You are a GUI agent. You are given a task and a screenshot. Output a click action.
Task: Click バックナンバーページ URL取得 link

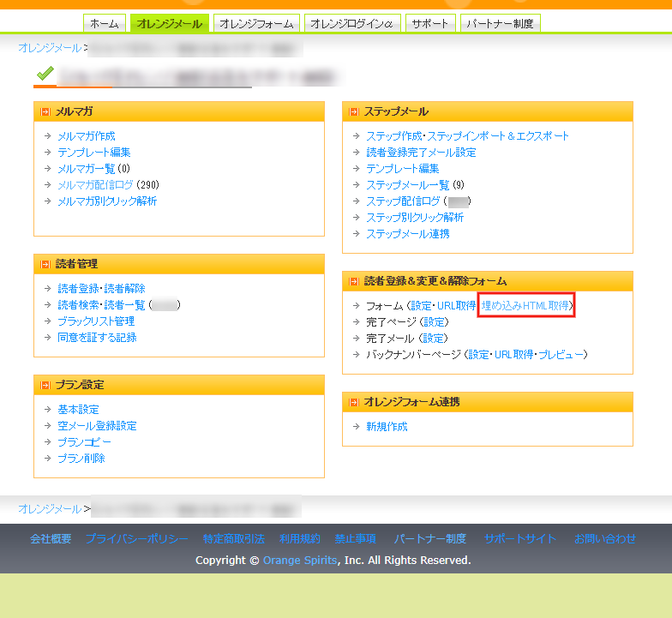pos(514,355)
